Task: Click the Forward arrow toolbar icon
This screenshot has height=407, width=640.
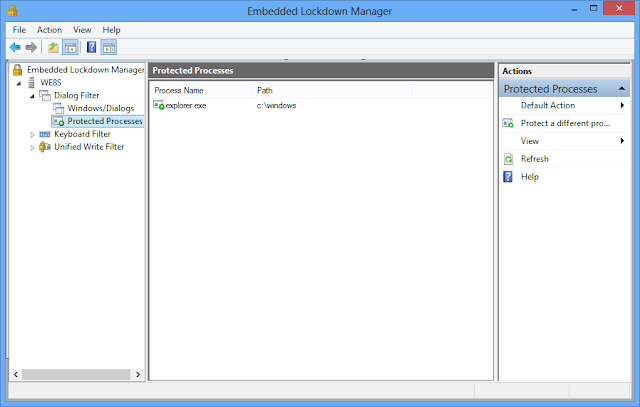Action: coord(31,47)
